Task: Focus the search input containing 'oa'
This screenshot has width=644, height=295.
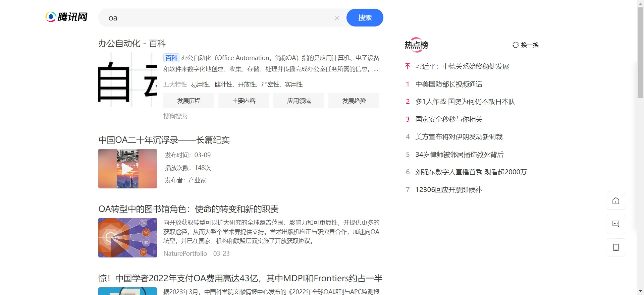Action: click(x=218, y=18)
